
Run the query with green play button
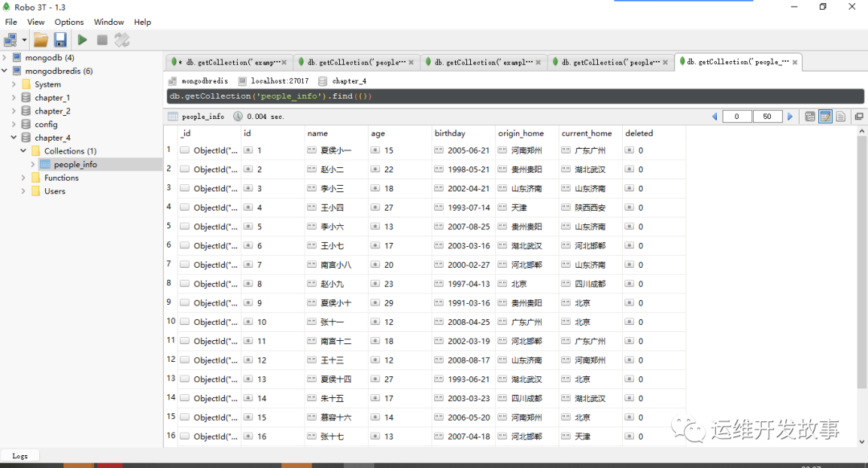click(82, 40)
